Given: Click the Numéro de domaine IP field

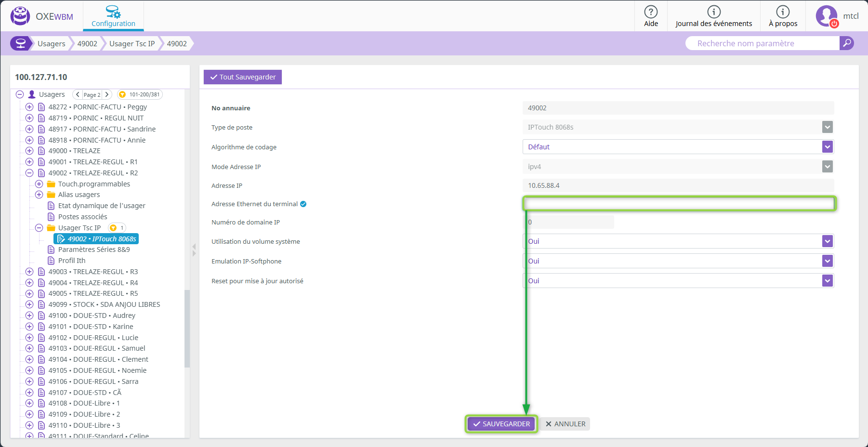Looking at the screenshot, I should [x=568, y=222].
